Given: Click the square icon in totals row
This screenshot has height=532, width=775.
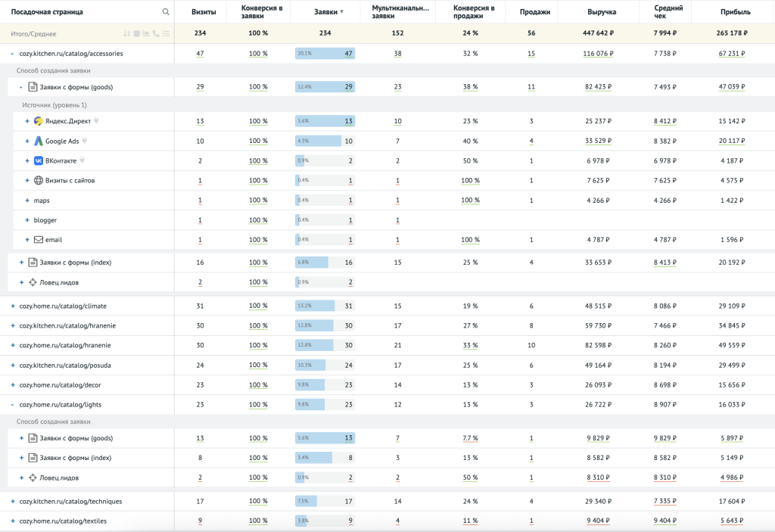Looking at the screenshot, I should [137, 34].
